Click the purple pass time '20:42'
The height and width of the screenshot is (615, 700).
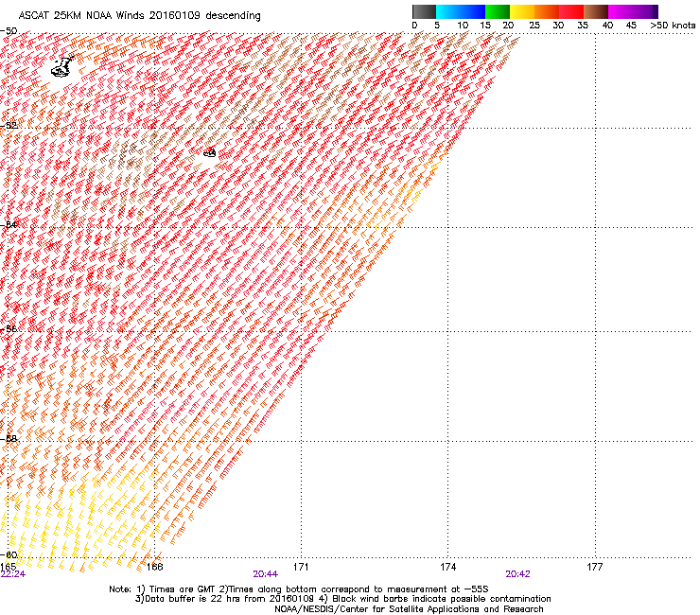pos(517,574)
